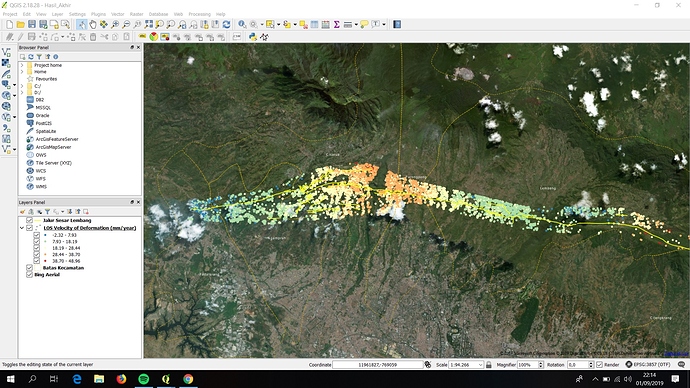Expand the D:/ drive node

click(22, 93)
